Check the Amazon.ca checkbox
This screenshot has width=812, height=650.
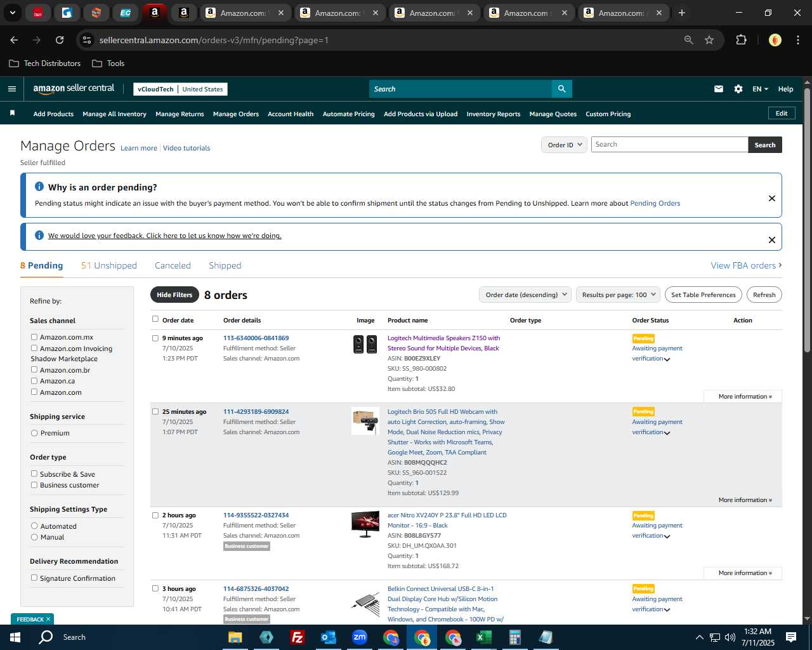pyautogui.click(x=34, y=381)
